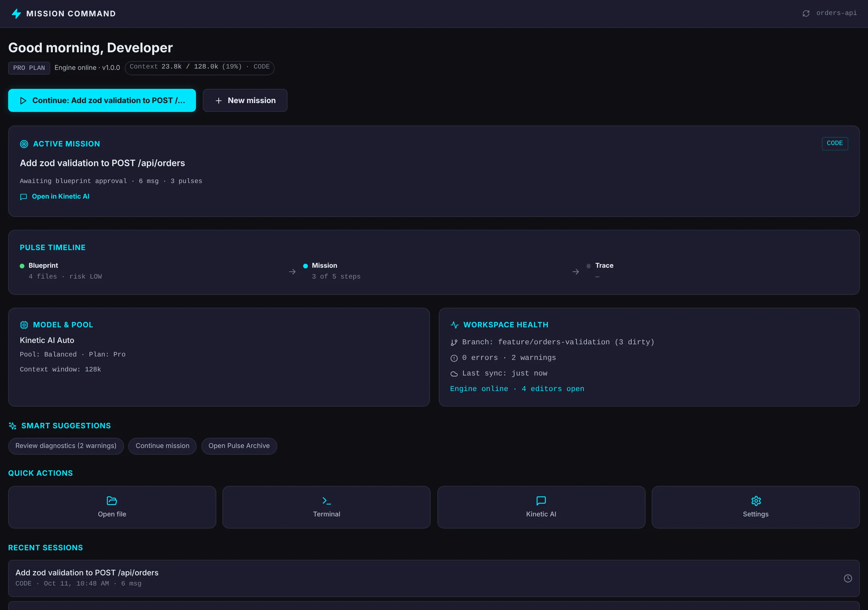Click the Quick Actions section heading
868x610 pixels.
[x=41, y=473]
